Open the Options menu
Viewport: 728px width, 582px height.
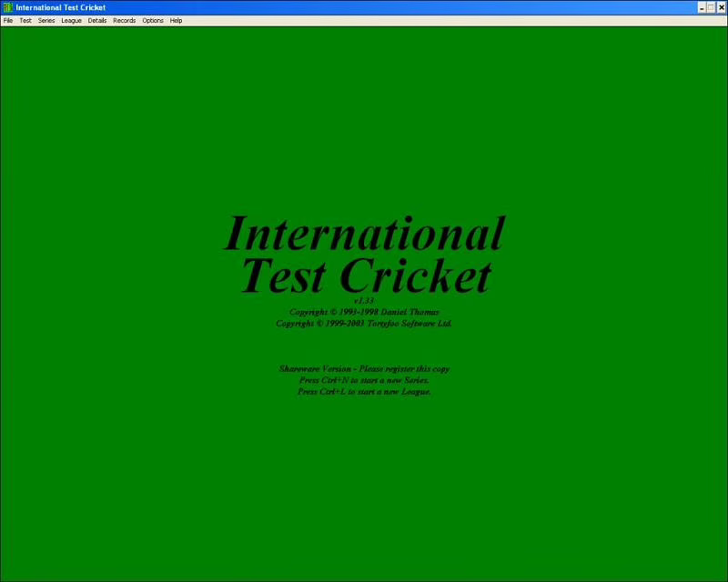(153, 20)
